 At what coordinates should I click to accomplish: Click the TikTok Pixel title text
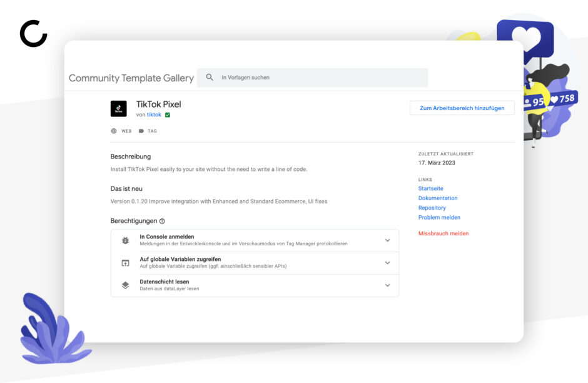click(x=159, y=104)
